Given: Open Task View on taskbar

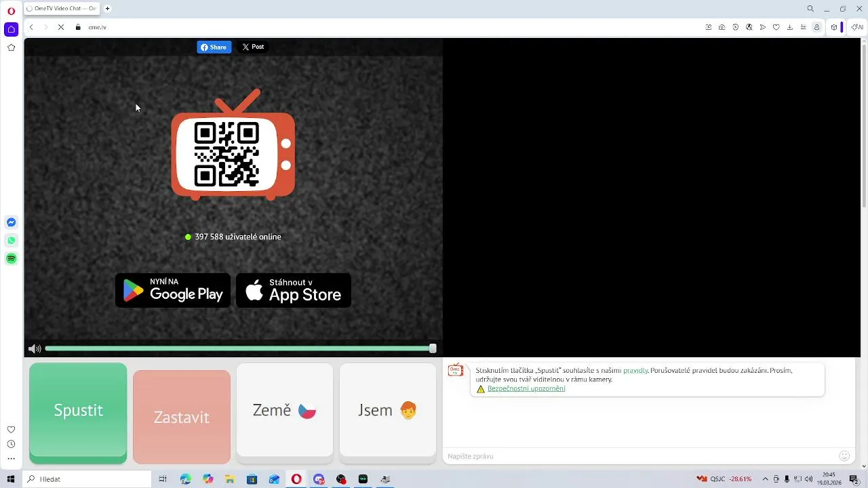Looking at the screenshot, I should click(x=163, y=479).
